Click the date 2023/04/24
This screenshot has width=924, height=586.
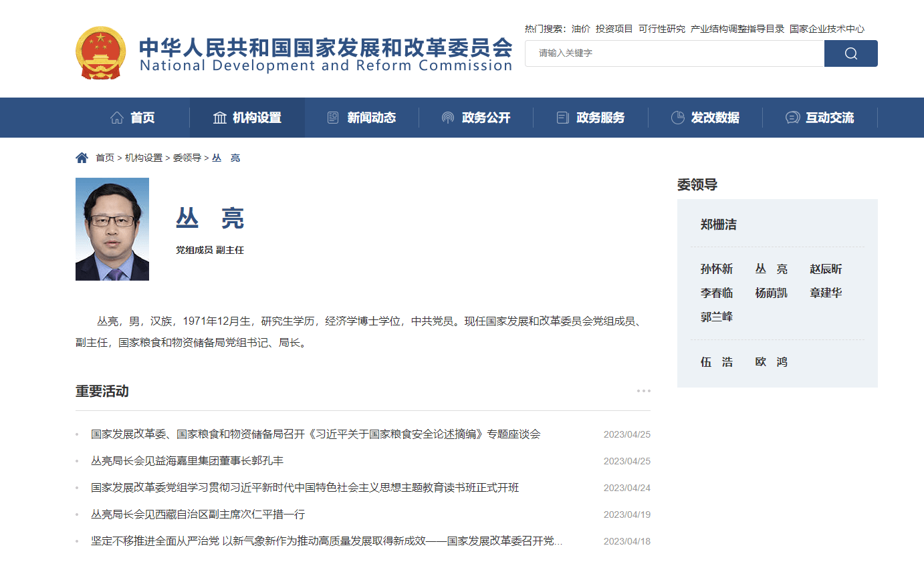tap(627, 488)
